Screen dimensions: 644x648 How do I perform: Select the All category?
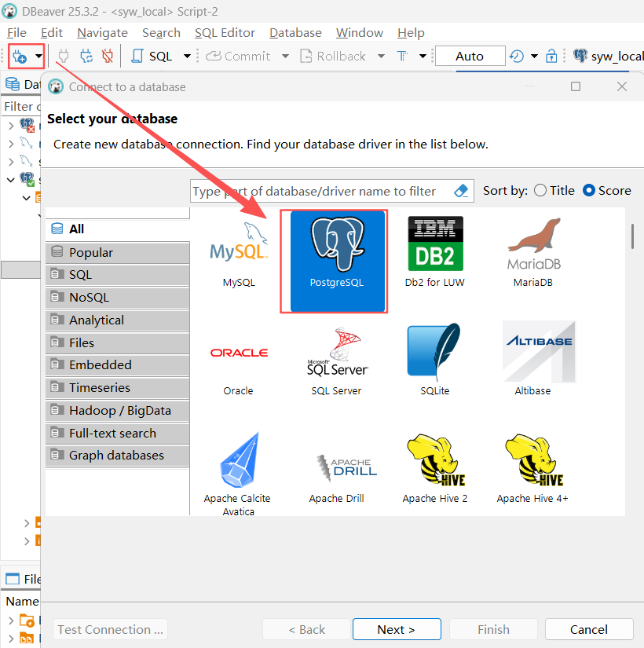tap(117, 229)
